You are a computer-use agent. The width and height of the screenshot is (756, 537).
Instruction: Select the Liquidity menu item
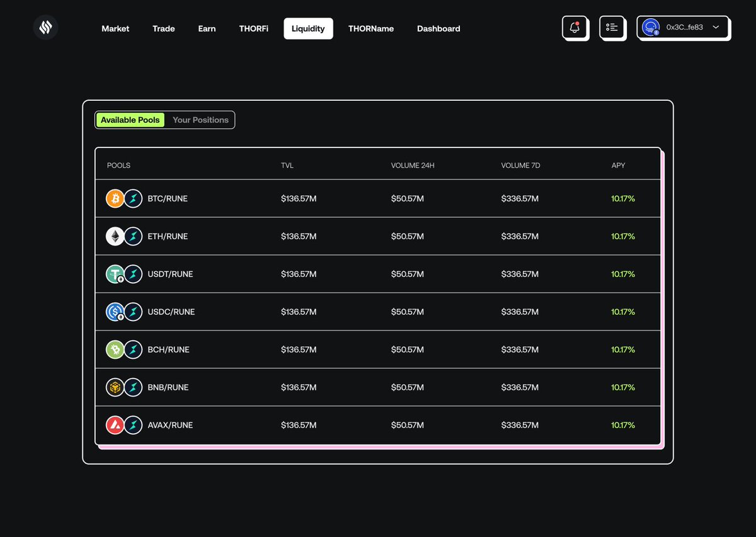(308, 28)
